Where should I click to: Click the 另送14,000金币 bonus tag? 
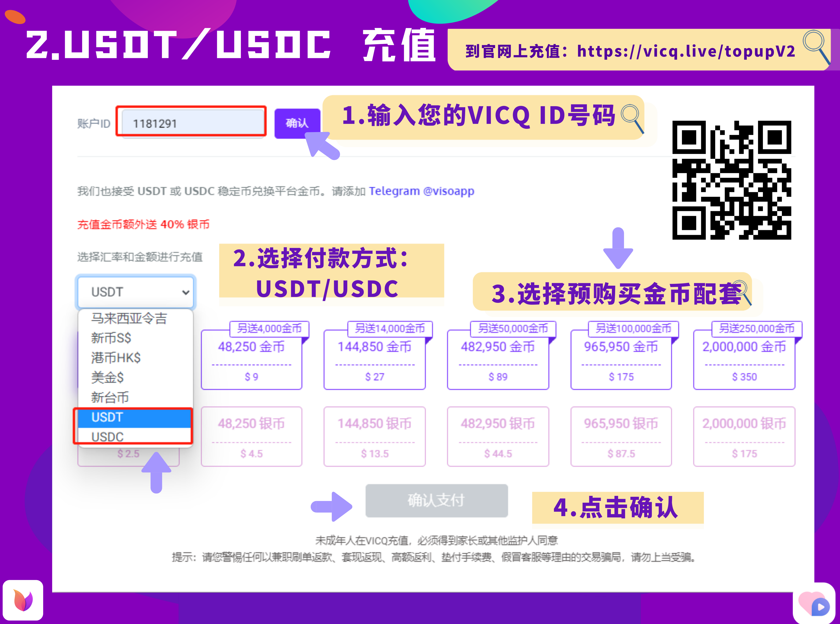(390, 329)
